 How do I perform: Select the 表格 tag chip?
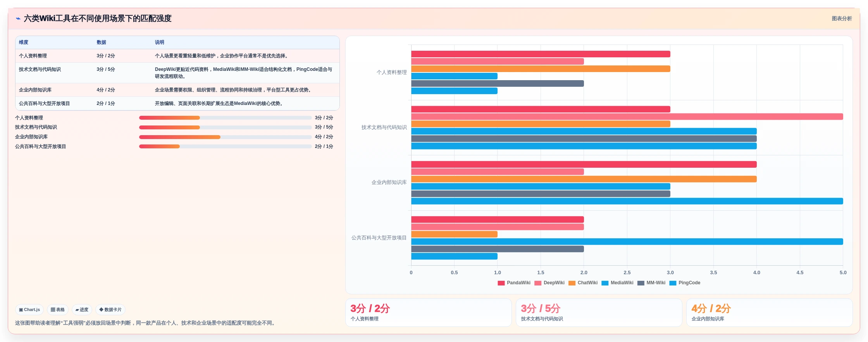58,310
